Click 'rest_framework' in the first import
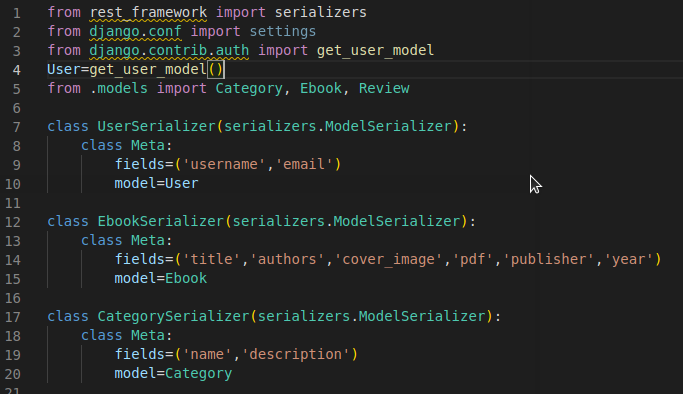Image resolution: width=683 pixels, height=394 pixels. pos(148,12)
